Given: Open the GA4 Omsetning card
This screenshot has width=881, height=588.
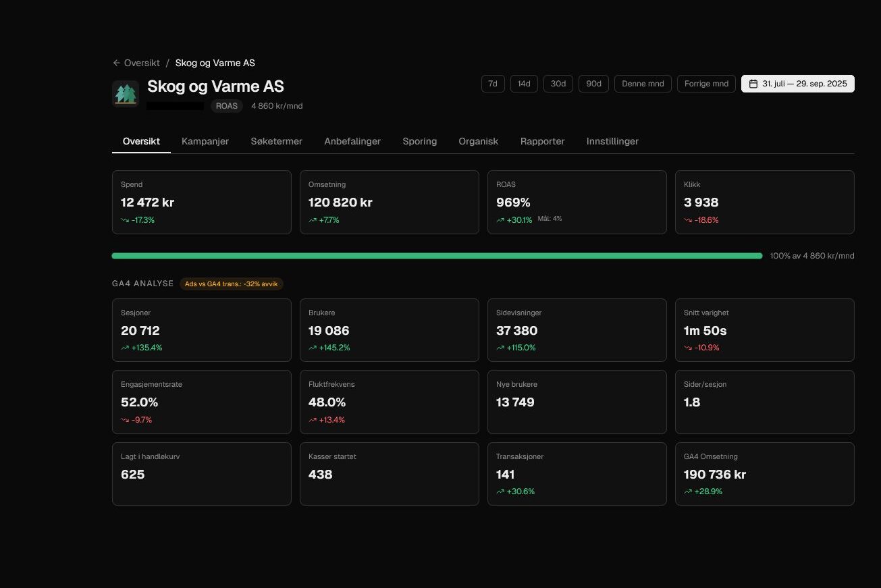Looking at the screenshot, I should tap(764, 473).
